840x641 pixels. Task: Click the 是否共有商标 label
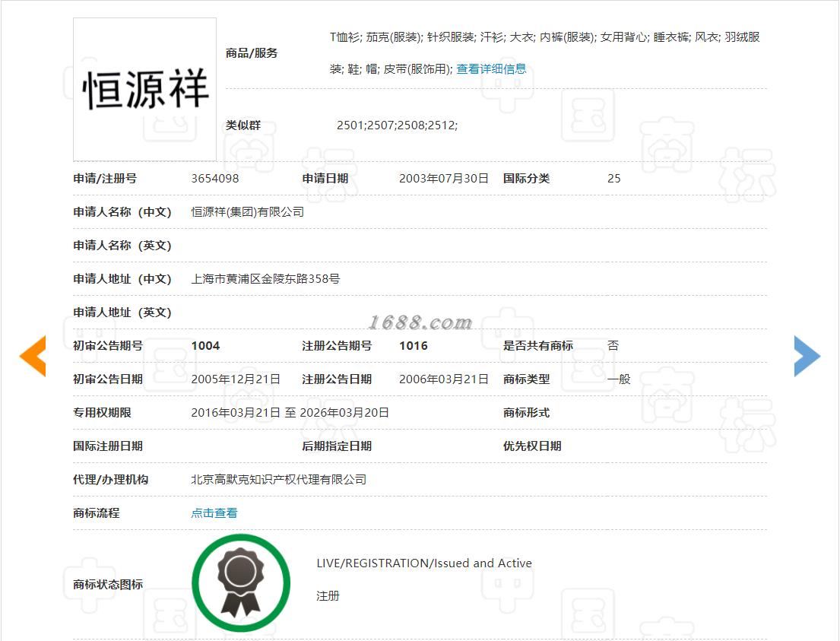click(x=538, y=346)
